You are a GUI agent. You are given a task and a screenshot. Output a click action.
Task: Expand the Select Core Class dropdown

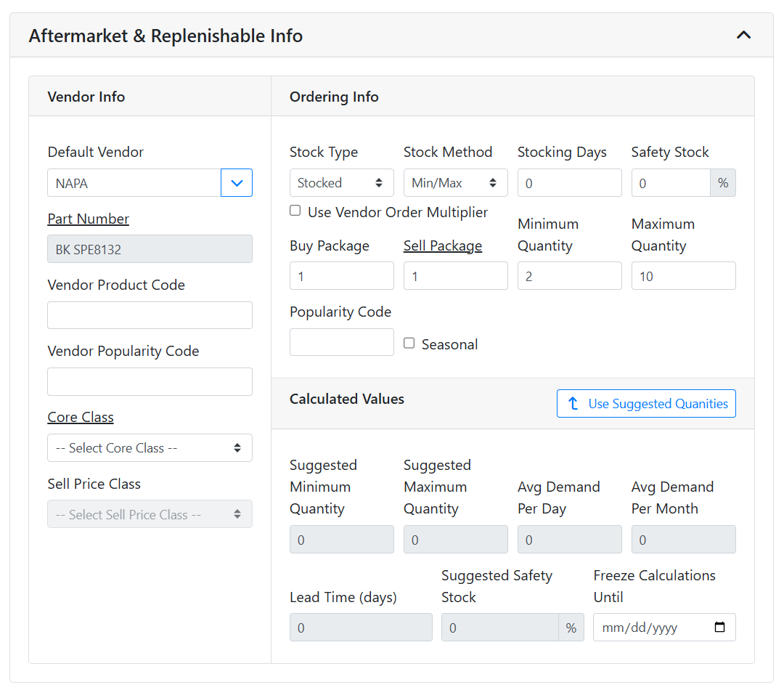point(150,448)
